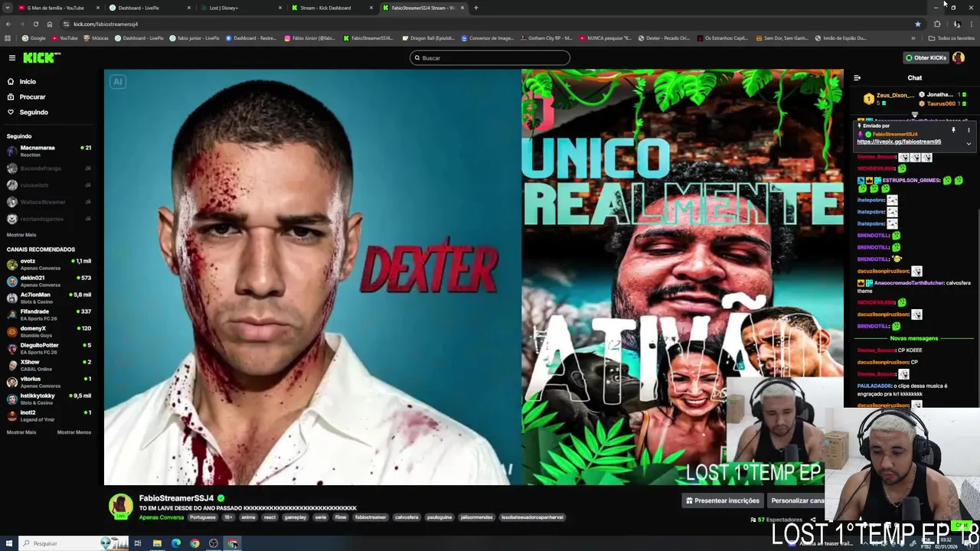
Task: Select the anime stream tag
Action: click(x=248, y=517)
